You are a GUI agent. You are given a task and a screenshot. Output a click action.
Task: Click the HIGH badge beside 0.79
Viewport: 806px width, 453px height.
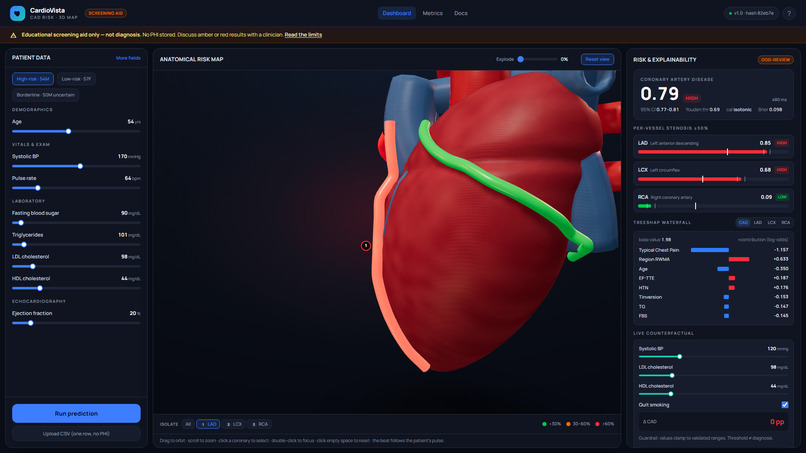click(692, 98)
